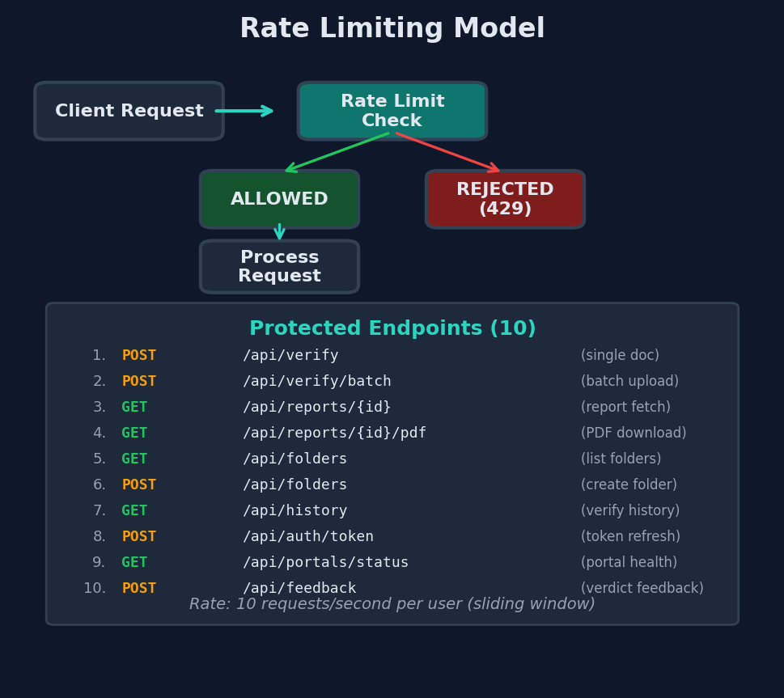Click the Client Request box

pos(129,110)
